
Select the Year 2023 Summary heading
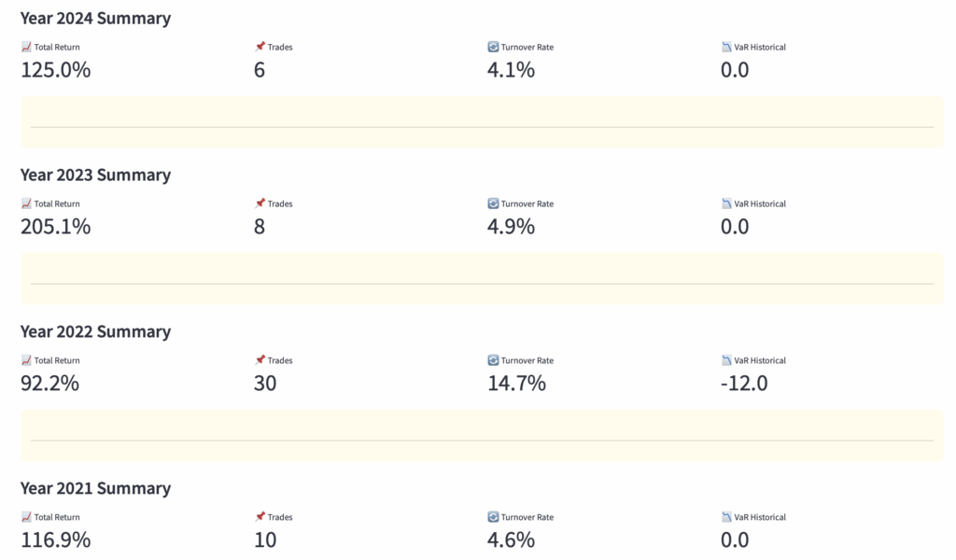(96, 175)
